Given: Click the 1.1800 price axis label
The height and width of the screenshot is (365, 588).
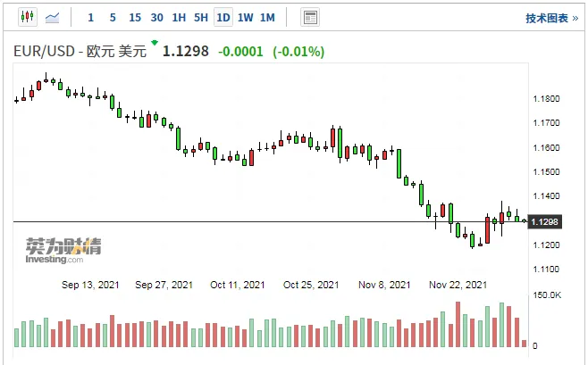Looking at the screenshot, I should click(546, 99).
